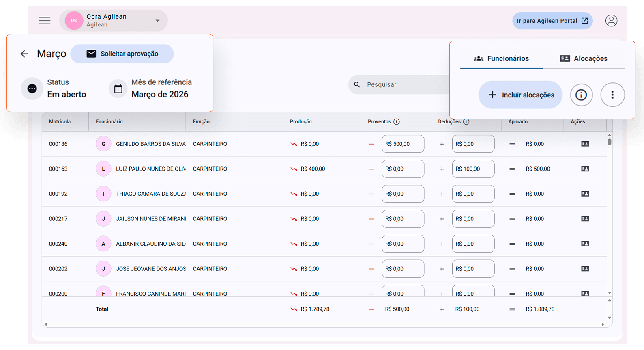Select matrícula cell 000186
644x350 pixels.
[58, 144]
